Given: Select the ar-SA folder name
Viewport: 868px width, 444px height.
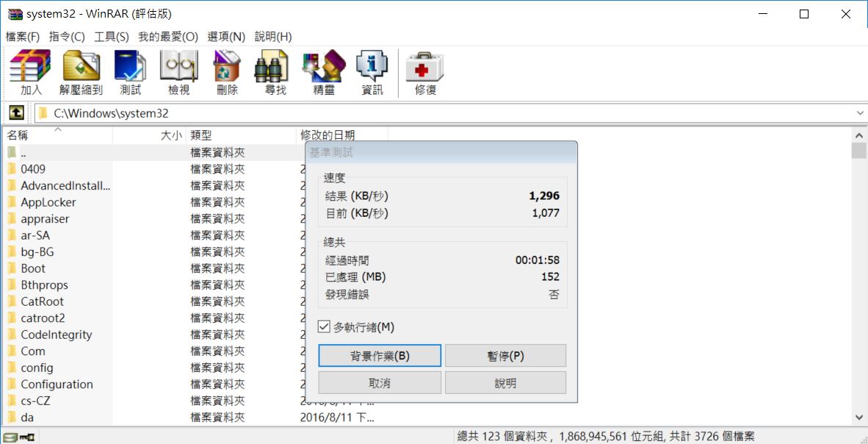Looking at the screenshot, I should click(x=35, y=235).
